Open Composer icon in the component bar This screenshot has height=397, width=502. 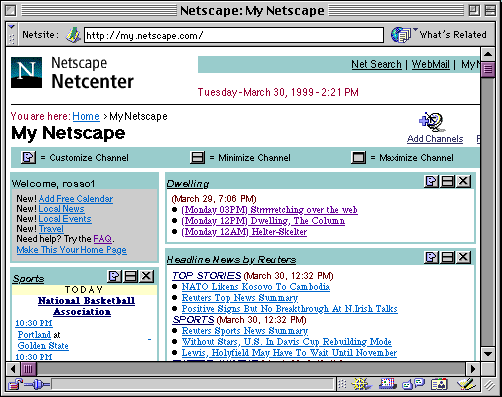click(x=466, y=384)
